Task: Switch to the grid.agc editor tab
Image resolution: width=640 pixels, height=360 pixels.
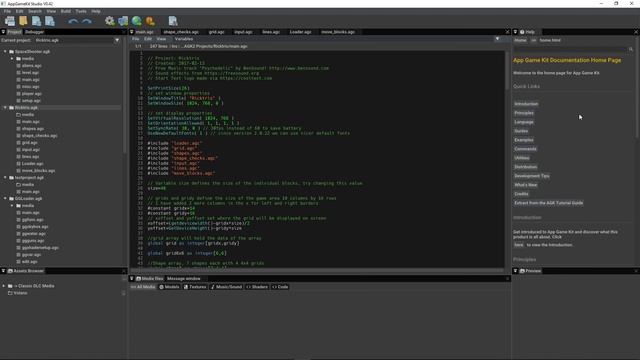Action: [x=216, y=31]
